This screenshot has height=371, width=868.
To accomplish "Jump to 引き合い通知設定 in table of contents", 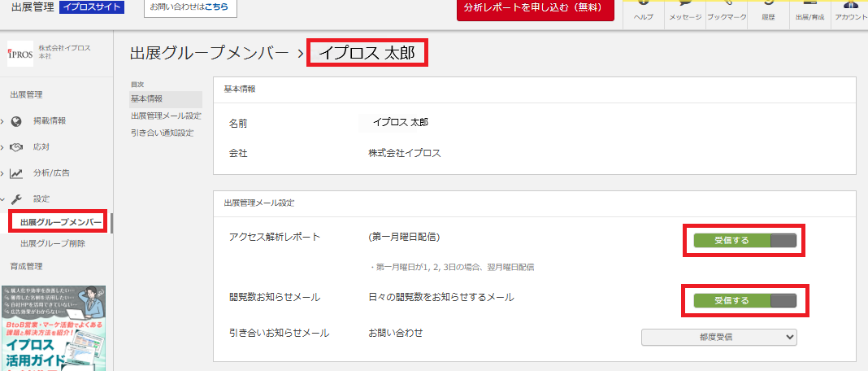I will point(163,133).
